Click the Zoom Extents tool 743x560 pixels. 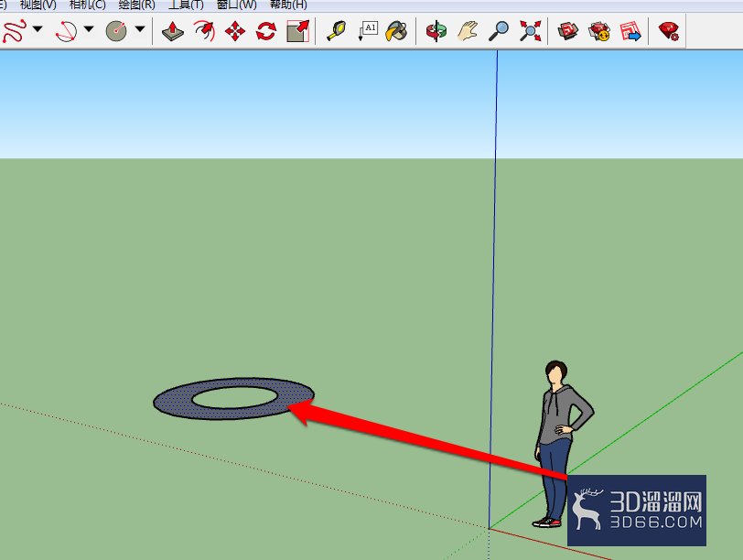click(x=530, y=31)
